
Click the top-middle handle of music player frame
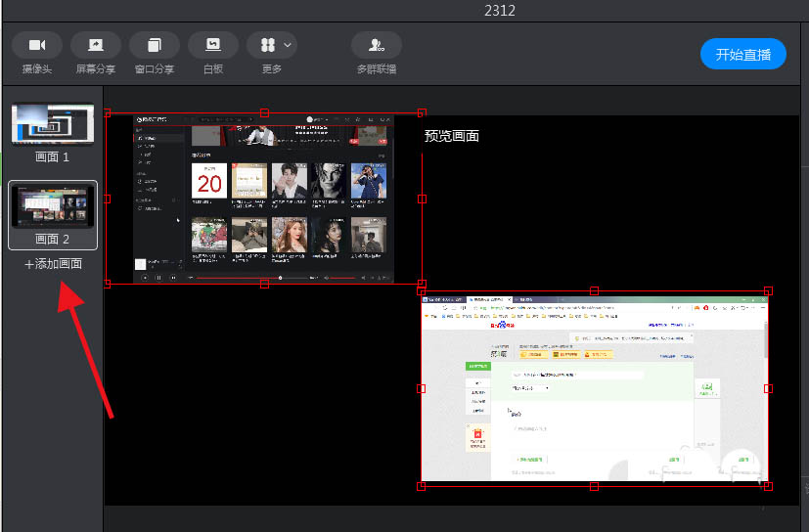click(x=264, y=112)
